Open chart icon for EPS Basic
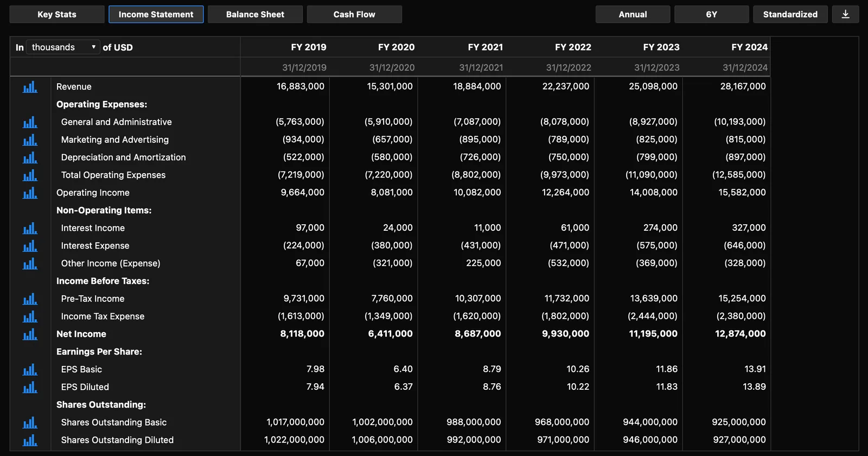This screenshot has height=456, width=868. 30,369
